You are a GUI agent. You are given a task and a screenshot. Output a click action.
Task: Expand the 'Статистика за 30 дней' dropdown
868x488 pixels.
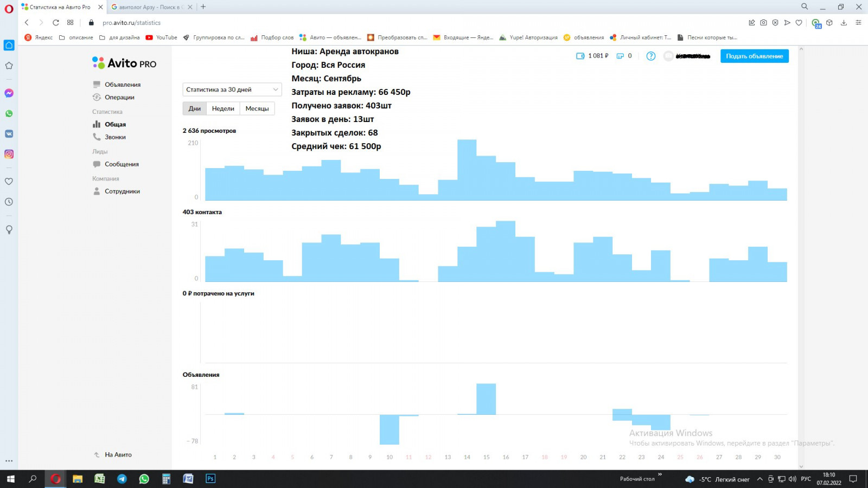coord(232,89)
